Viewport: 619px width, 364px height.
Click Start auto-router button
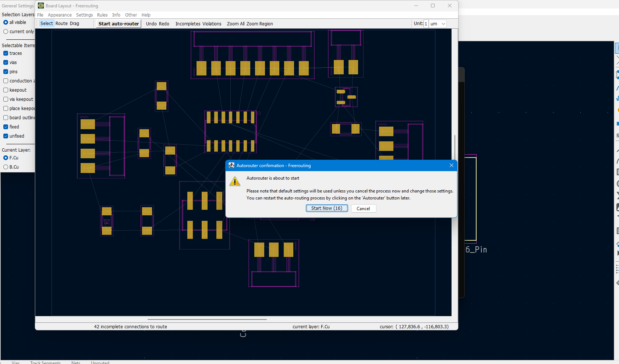tap(119, 24)
